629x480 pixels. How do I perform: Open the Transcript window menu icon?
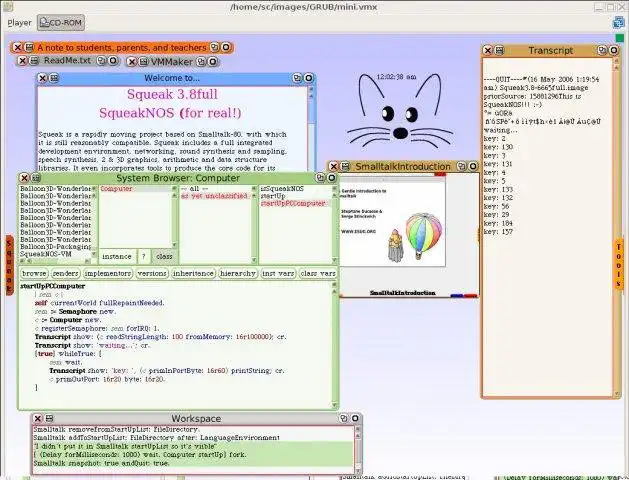(x=499, y=50)
